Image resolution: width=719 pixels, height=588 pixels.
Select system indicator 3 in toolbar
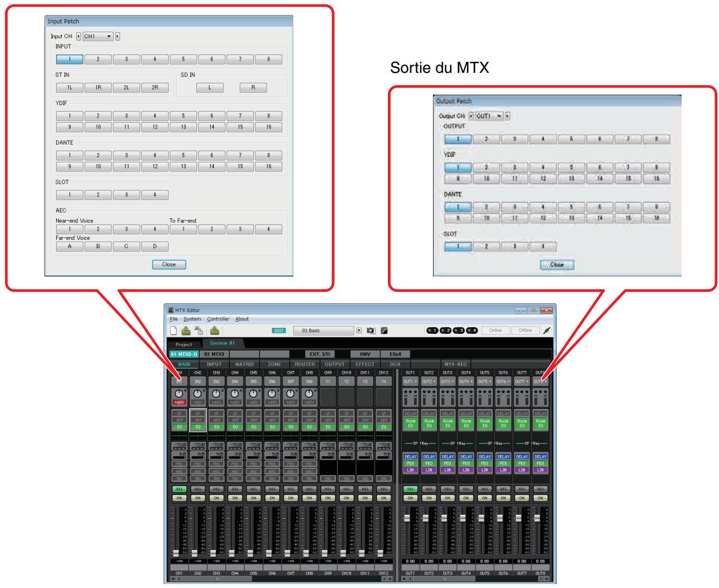pos(458,330)
